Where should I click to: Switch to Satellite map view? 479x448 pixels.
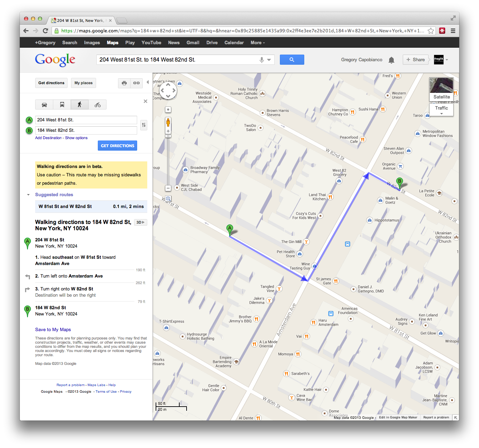pyautogui.click(x=441, y=89)
